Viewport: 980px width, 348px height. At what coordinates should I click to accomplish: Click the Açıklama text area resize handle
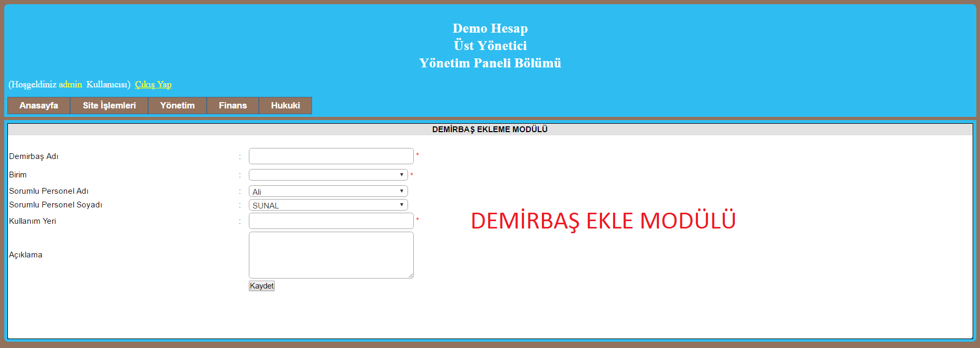click(x=411, y=275)
